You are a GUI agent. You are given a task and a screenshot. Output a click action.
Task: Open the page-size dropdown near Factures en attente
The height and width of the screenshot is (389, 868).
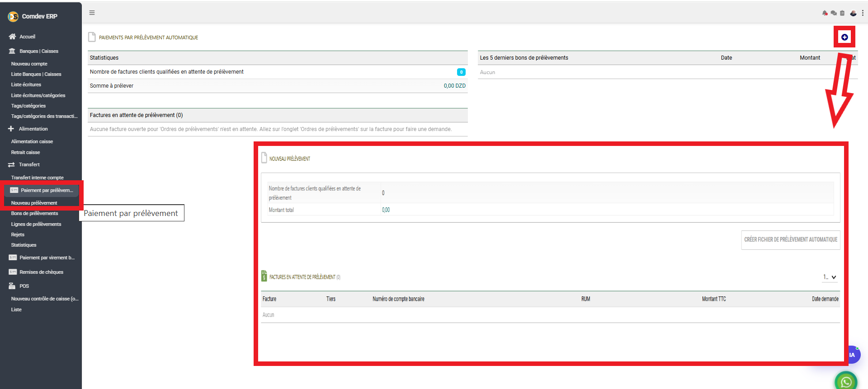coord(830,277)
